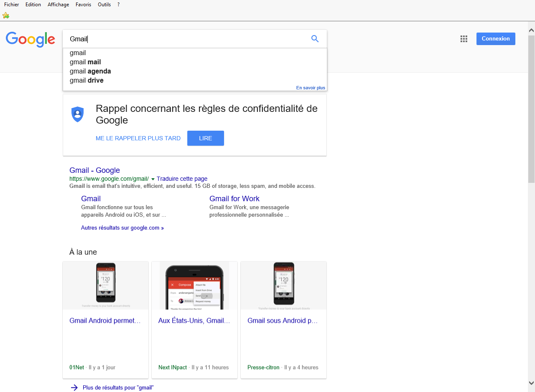This screenshot has height=392, width=535.
Task: Select the 'gmail mail' suggestion
Action: [195, 62]
